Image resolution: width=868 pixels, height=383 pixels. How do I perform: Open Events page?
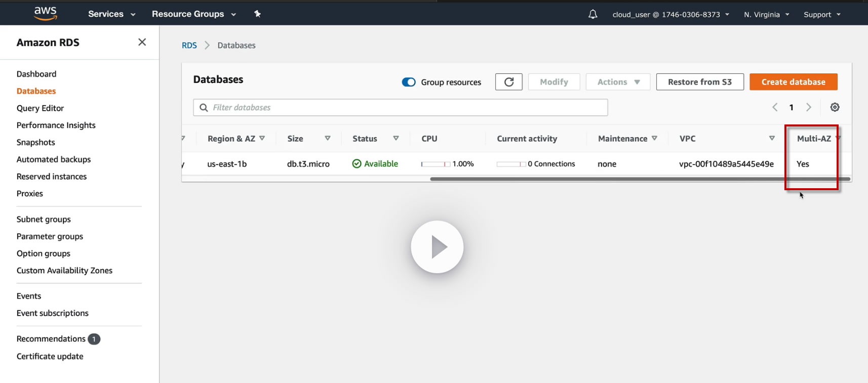[29, 296]
